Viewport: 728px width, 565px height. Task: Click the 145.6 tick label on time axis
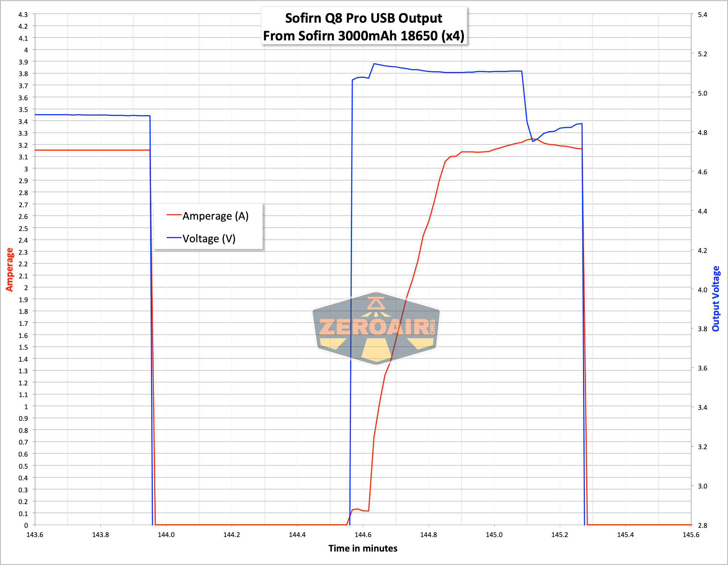(691, 535)
